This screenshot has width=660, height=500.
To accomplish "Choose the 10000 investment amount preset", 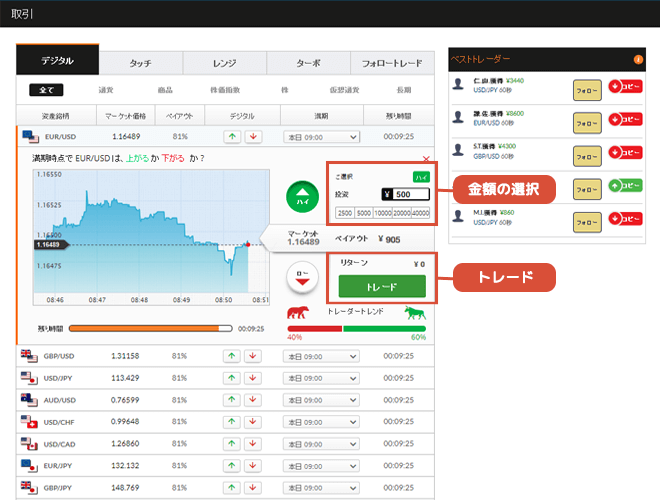I will (x=383, y=213).
